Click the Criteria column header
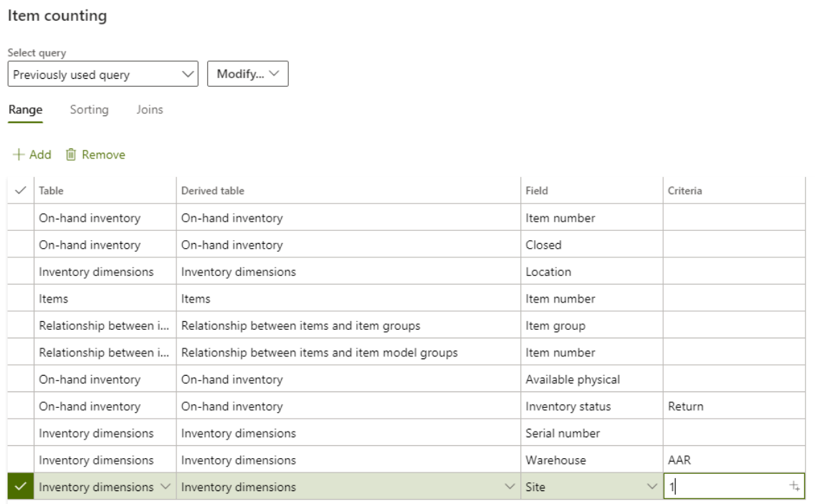The image size is (815, 504). pyautogui.click(x=685, y=191)
